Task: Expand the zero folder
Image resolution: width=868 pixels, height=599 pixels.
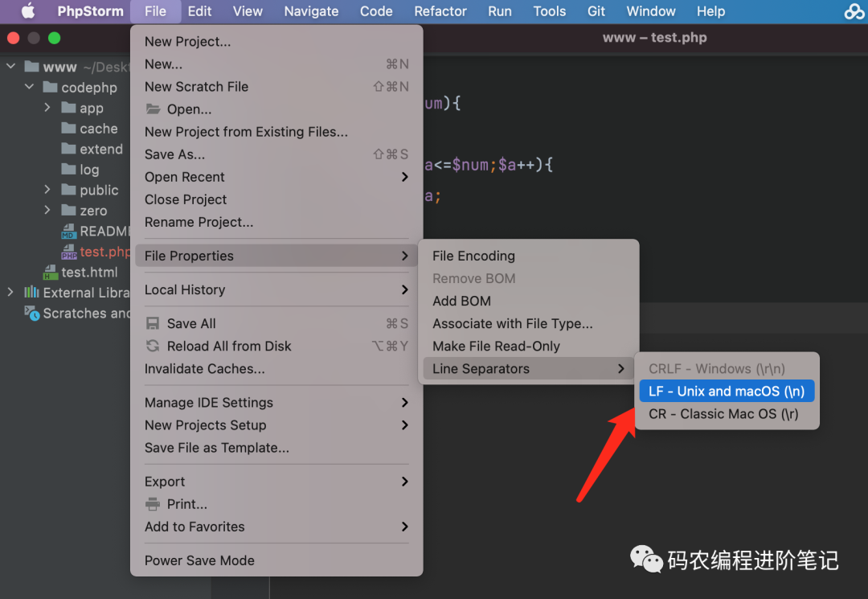Action: [x=47, y=211]
